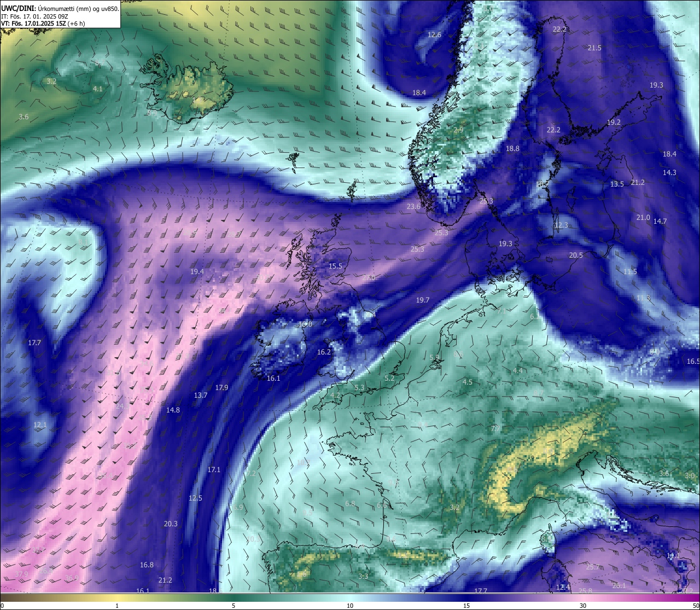Click the color scale tick label 5
This screenshot has width=700, height=610.
[234, 606]
